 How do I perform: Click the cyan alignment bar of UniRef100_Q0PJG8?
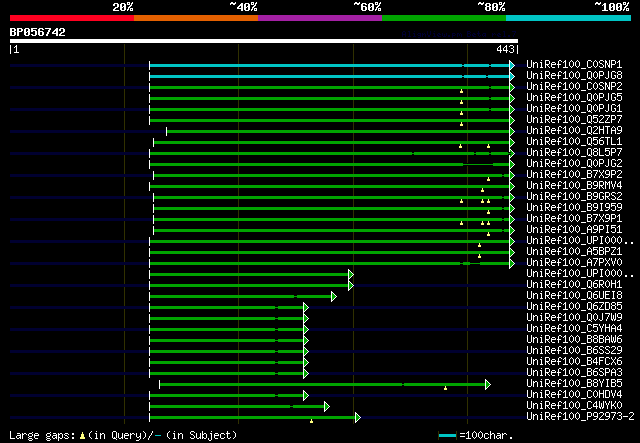[329, 76]
